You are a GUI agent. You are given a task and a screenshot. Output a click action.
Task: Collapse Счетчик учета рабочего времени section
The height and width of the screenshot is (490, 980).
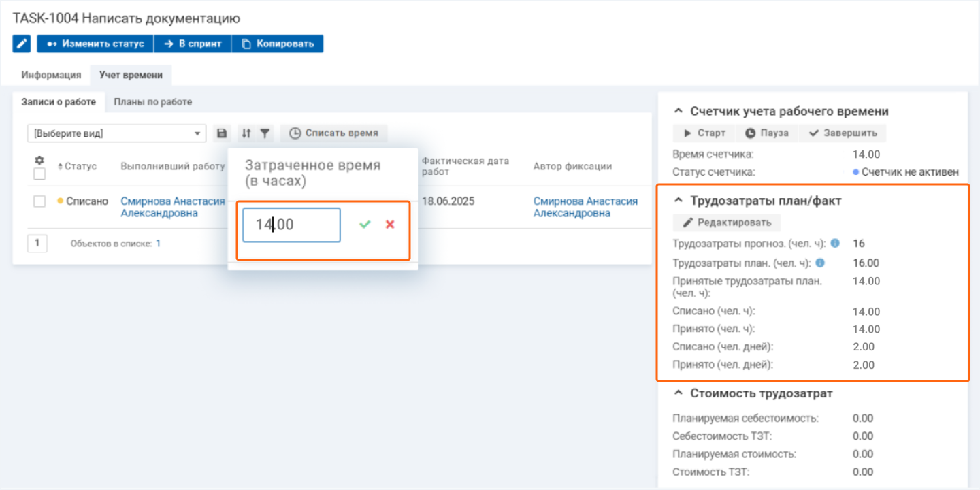pyautogui.click(x=678, y=112)
